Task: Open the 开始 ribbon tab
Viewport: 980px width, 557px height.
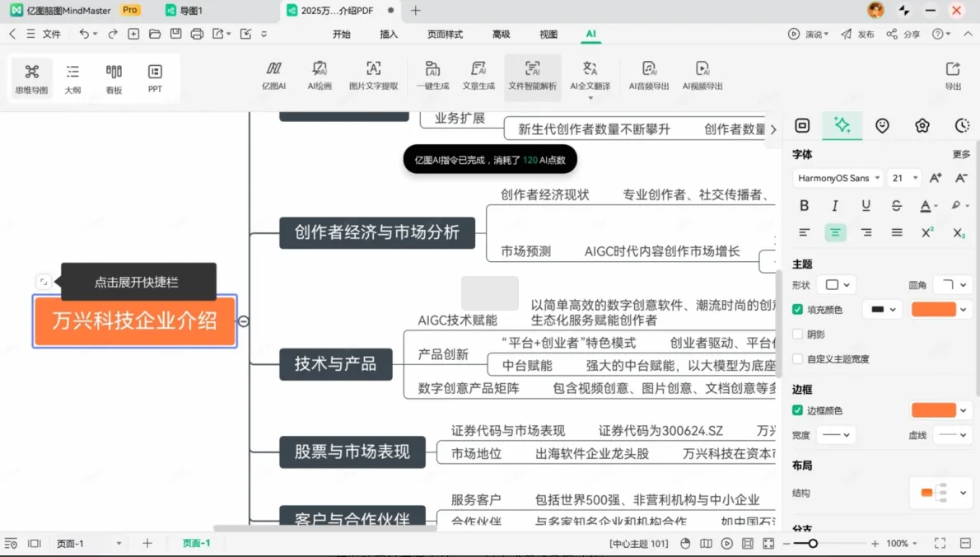Action: pos(341,34)
